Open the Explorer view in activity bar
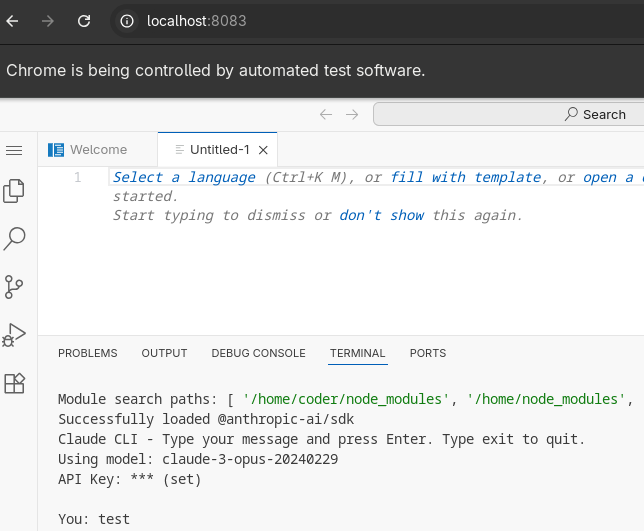The width and height of the screenshot is (644, 531). tap(14, 191)
